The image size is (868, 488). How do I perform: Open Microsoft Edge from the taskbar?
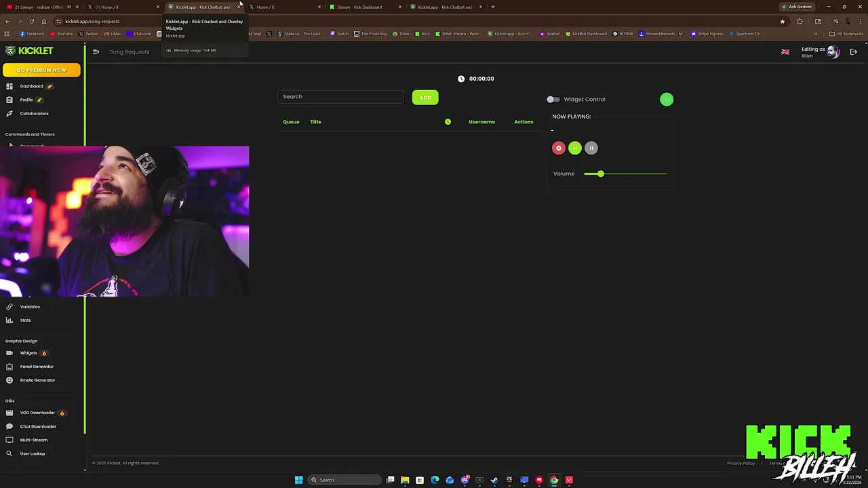[435, 480]
